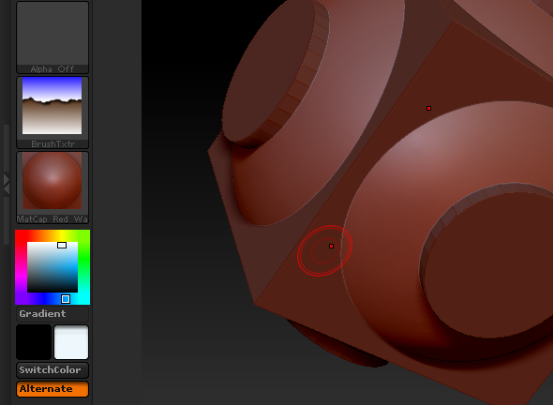Disable the orange Alternate toggle
554x406 pixels.
[52, 389]
